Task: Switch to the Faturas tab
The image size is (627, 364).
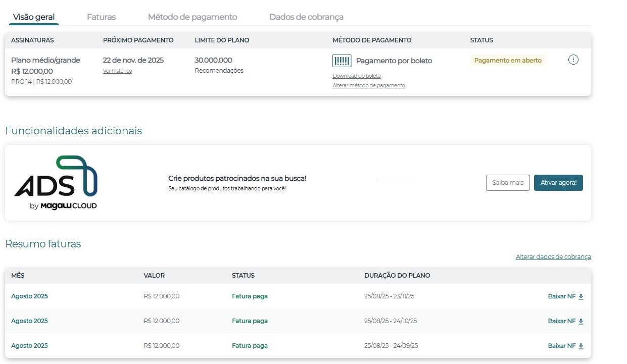Action: 101,16
